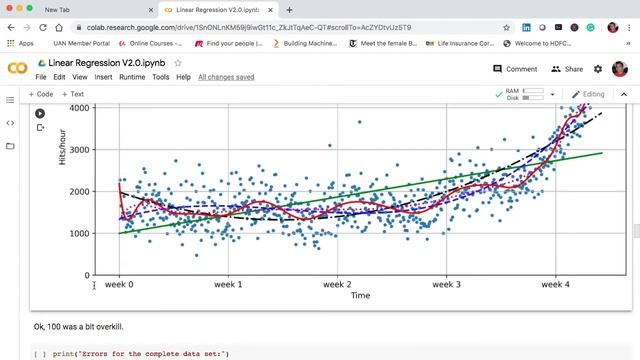
Task: Open the Files folder sidebar icon
Action: 10,146
